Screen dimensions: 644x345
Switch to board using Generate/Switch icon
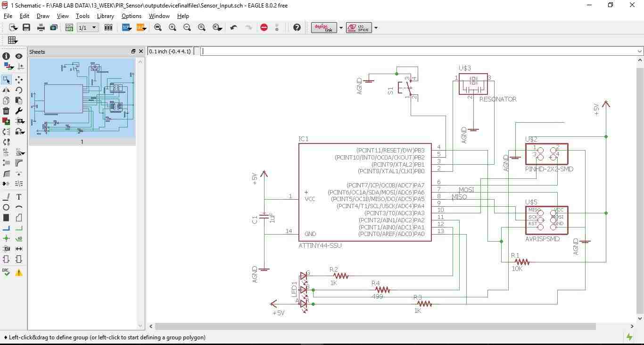coord(69,28)
